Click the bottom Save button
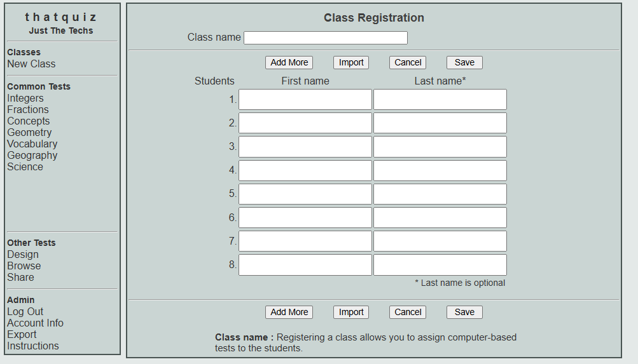638x364 pixels. [x=464, y=312]
